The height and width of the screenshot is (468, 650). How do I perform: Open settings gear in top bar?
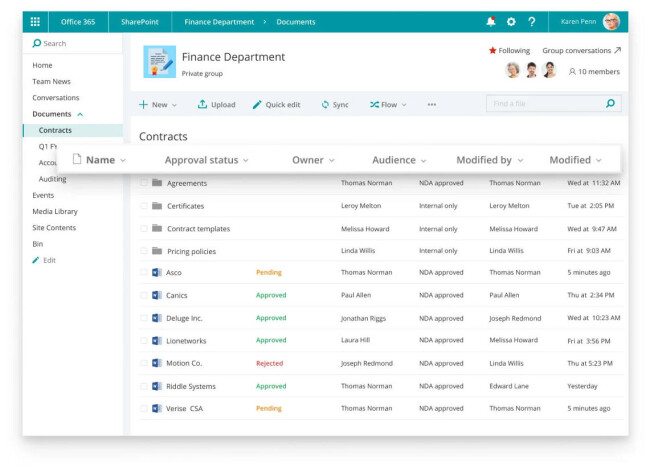click(511, 21)
